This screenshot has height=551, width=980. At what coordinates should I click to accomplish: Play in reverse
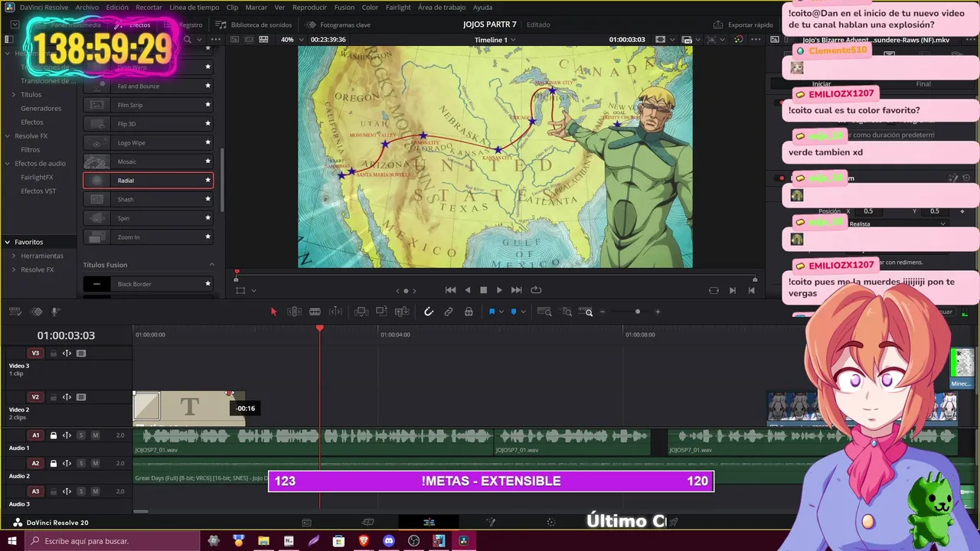tap(468, 290)
